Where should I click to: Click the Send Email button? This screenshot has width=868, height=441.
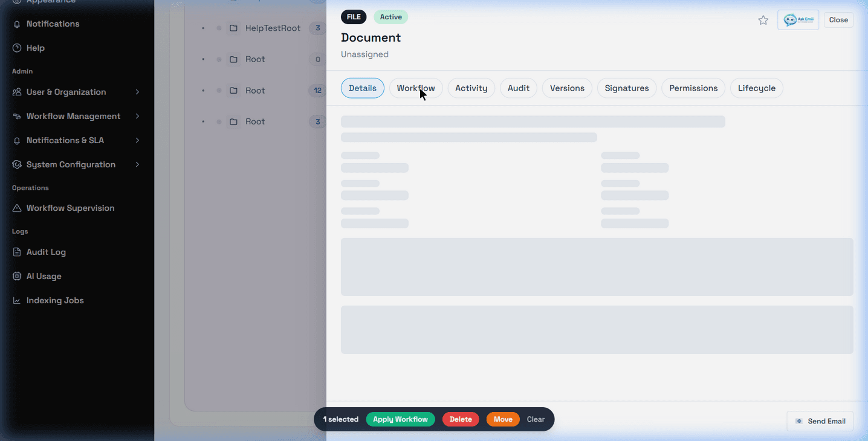pos(820,421)
